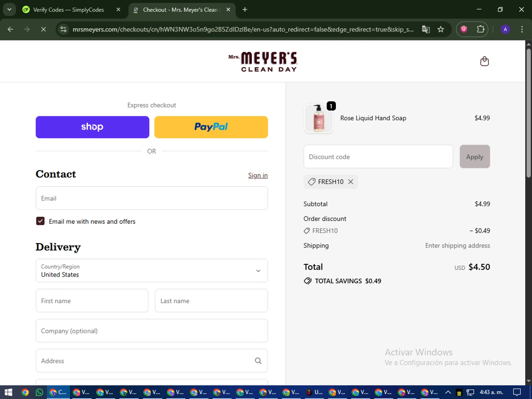Click the Order discount label

[325, 219]
